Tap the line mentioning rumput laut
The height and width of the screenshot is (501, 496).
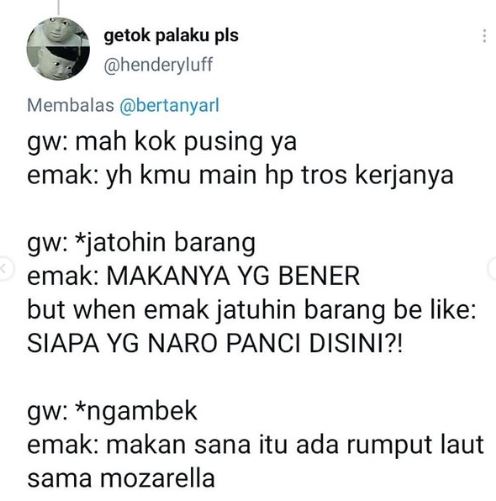coord(255,445)
